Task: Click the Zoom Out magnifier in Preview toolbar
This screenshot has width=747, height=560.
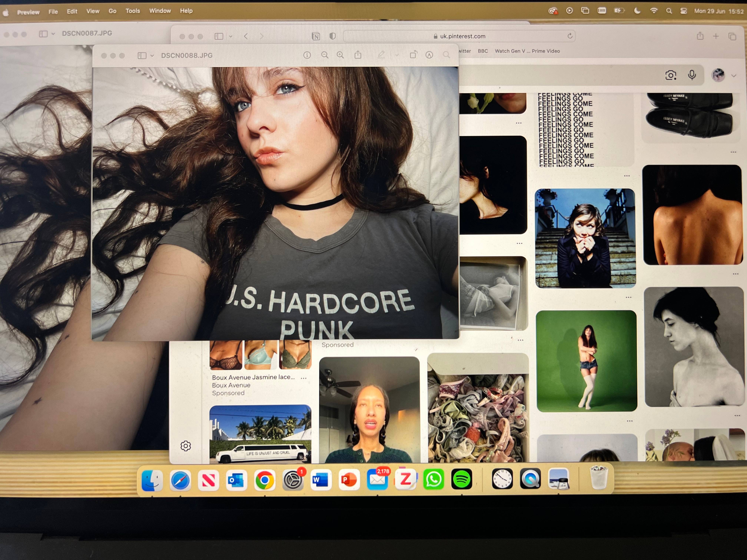Action: 325,55
